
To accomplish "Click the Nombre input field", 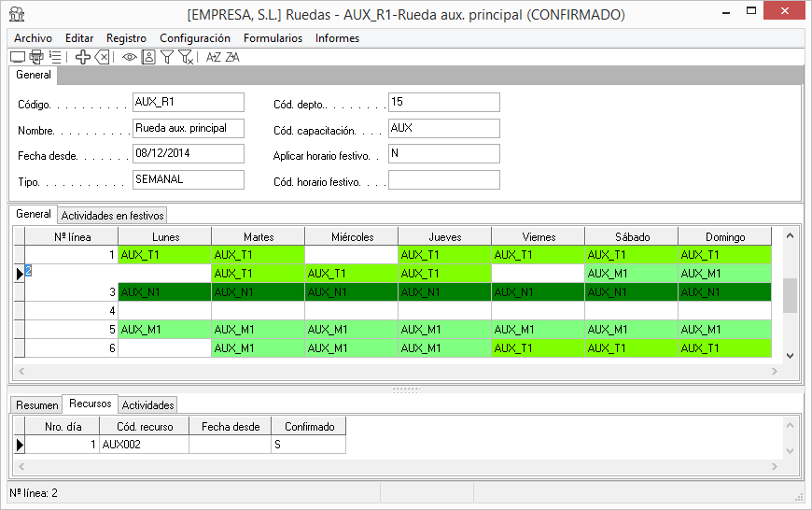I will (x=188, y=128).
